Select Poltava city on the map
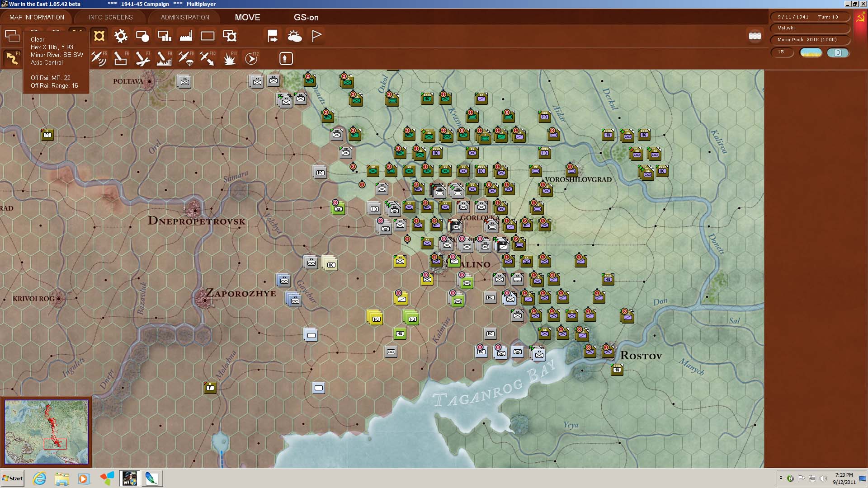 point(149,82)
